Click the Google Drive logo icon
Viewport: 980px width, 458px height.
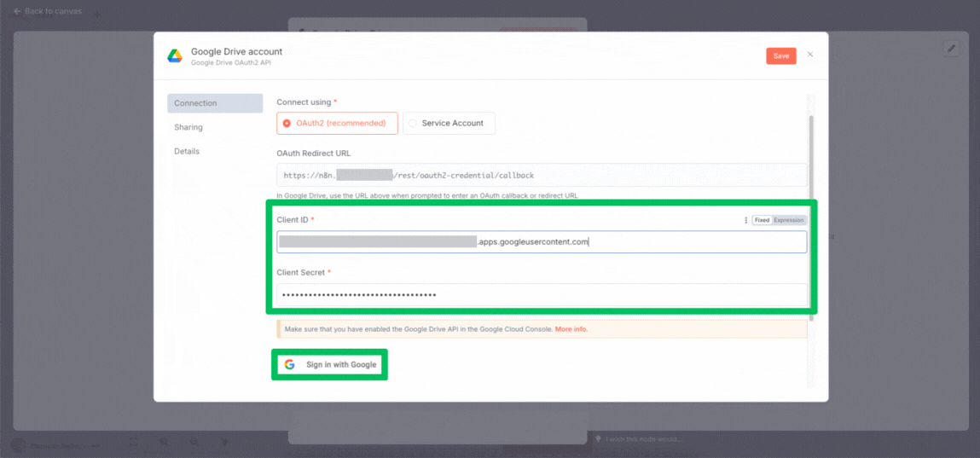174,56
